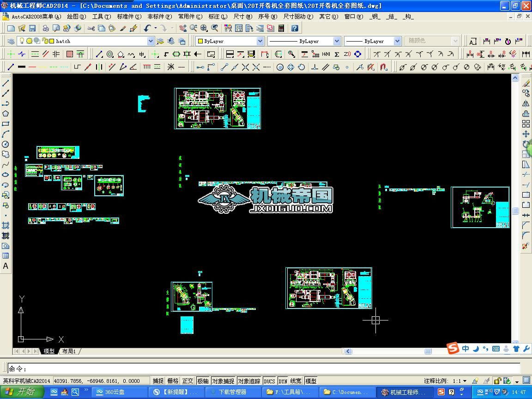
Task: Toggle 对象捕捉 object snap in status bar
Action: [223, 381]
